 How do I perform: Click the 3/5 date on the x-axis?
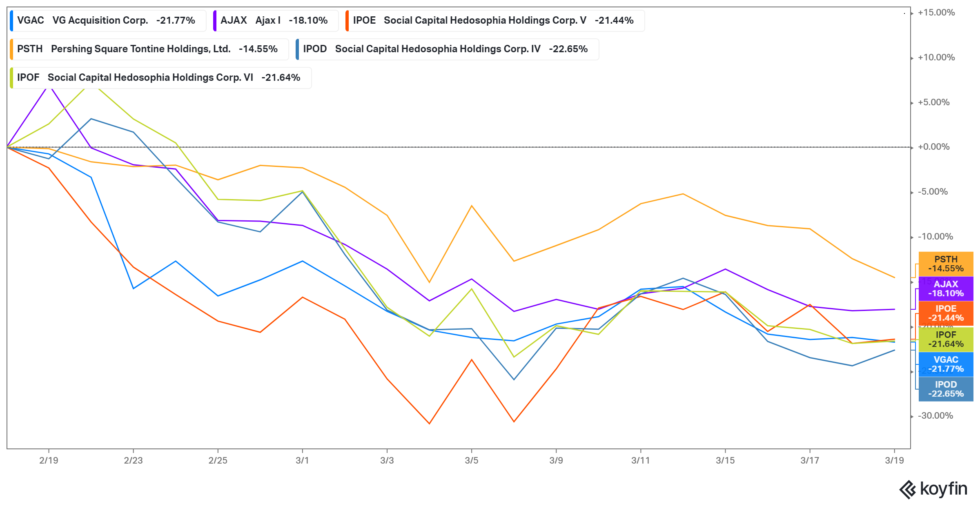pyautogui.click(x=471, y=460)
